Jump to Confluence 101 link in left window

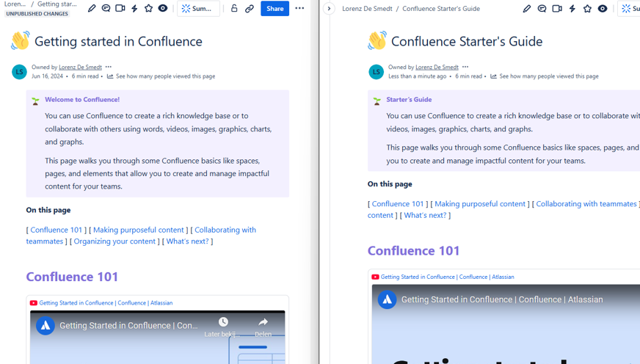(57, 230)
